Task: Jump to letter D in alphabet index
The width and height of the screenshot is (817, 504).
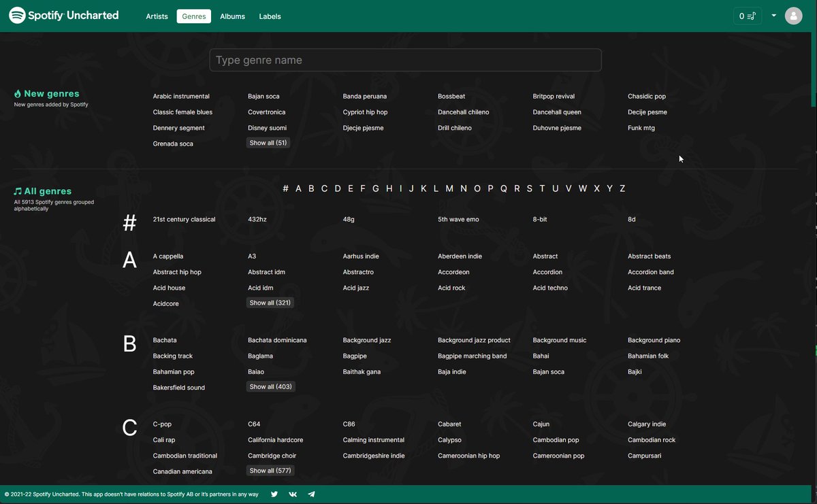Action: tap(338, 188)
